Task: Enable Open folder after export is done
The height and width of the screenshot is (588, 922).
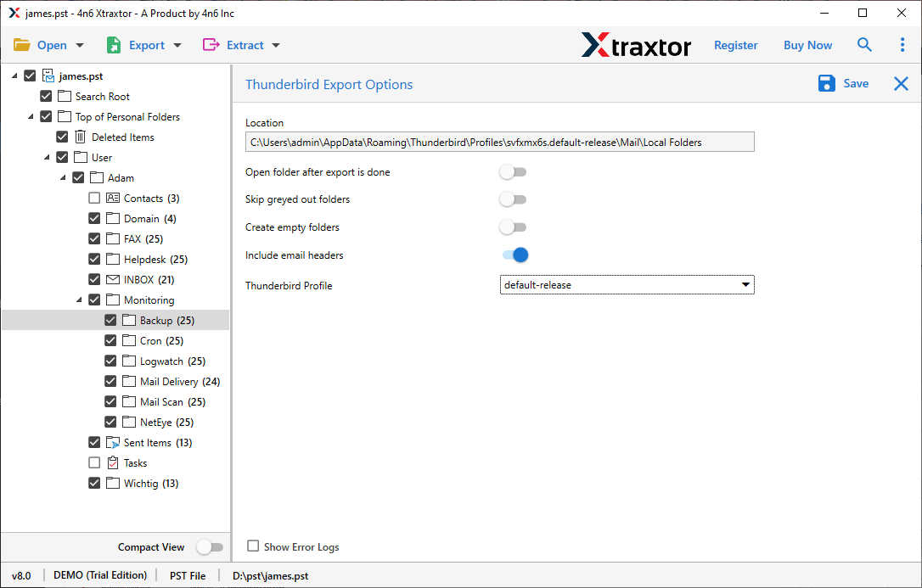Action: pos(513,171)
